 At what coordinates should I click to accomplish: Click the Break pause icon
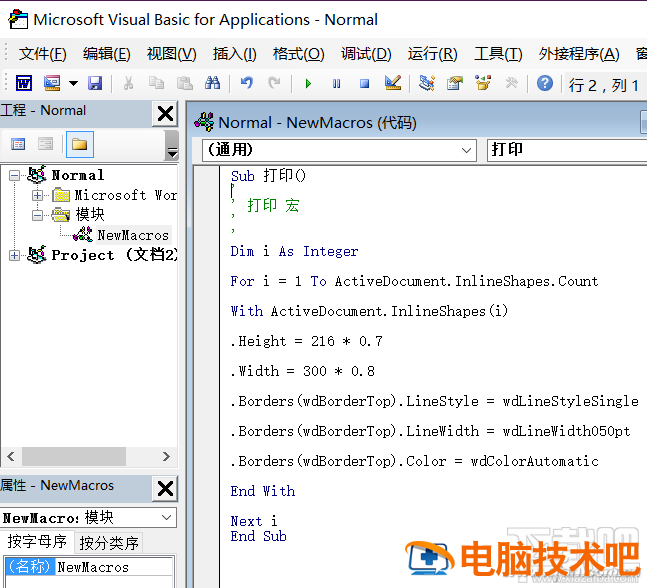point(336,84)
